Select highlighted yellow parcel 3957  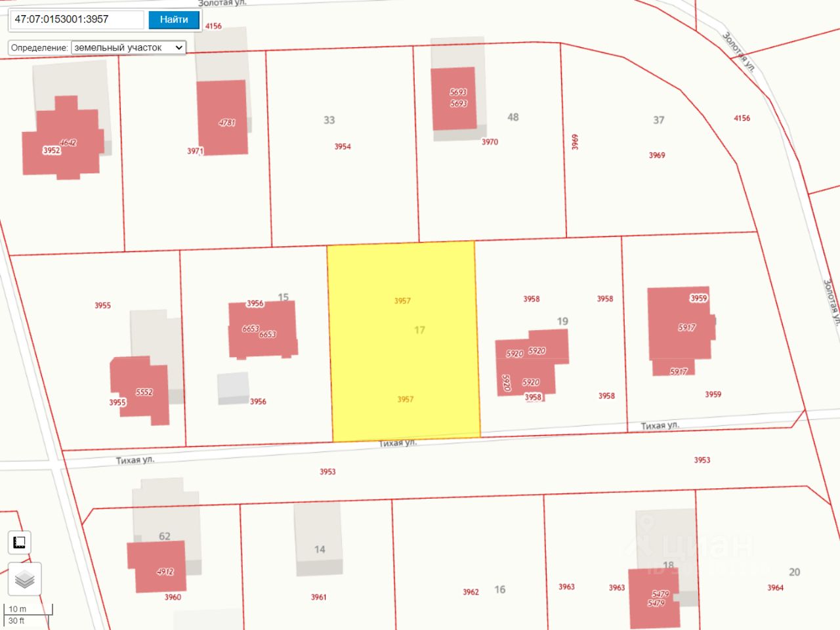coord(404,341)
